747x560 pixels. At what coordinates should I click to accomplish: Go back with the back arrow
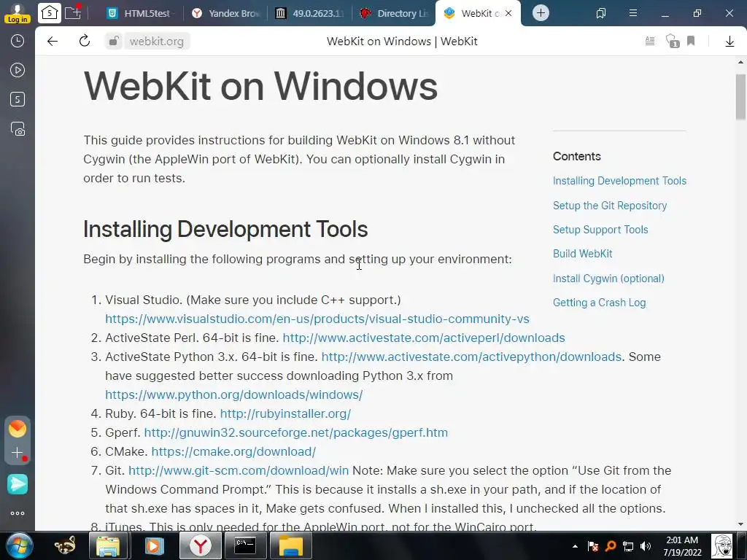(x=53, y=42)
